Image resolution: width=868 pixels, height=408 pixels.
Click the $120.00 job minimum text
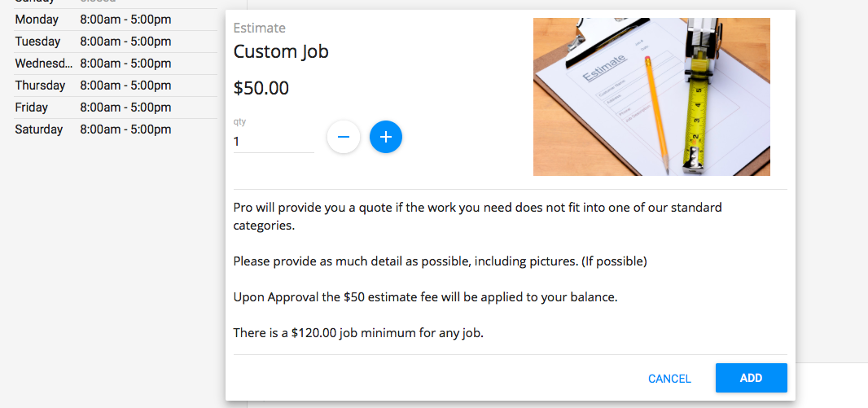(359, 334)
